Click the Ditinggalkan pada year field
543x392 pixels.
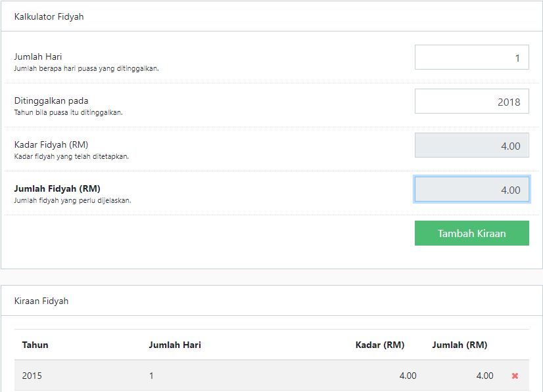(x=471, y=102)
